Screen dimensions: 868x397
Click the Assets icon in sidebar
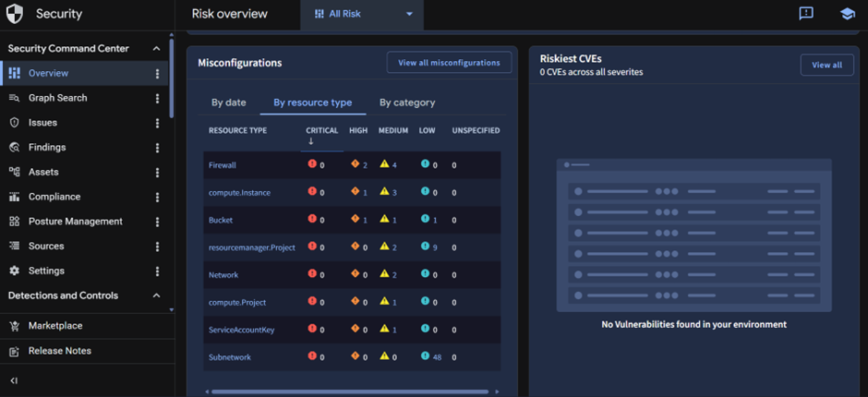(x=15, y=172)
